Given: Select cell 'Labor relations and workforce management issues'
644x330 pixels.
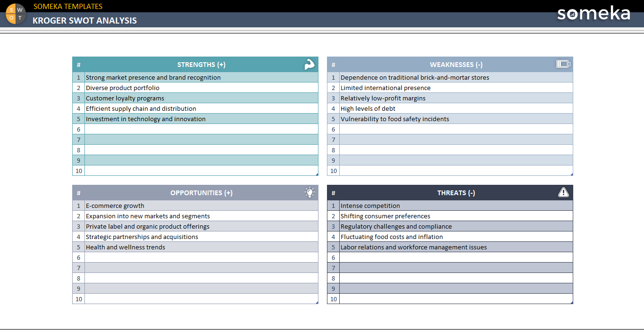Looking at the screenshot, I should (456, 247).
